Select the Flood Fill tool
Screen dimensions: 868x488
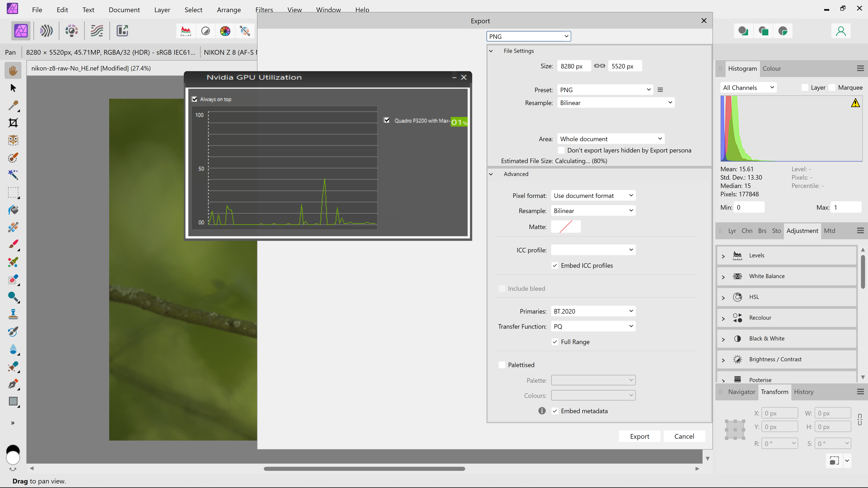coord(13,210)
